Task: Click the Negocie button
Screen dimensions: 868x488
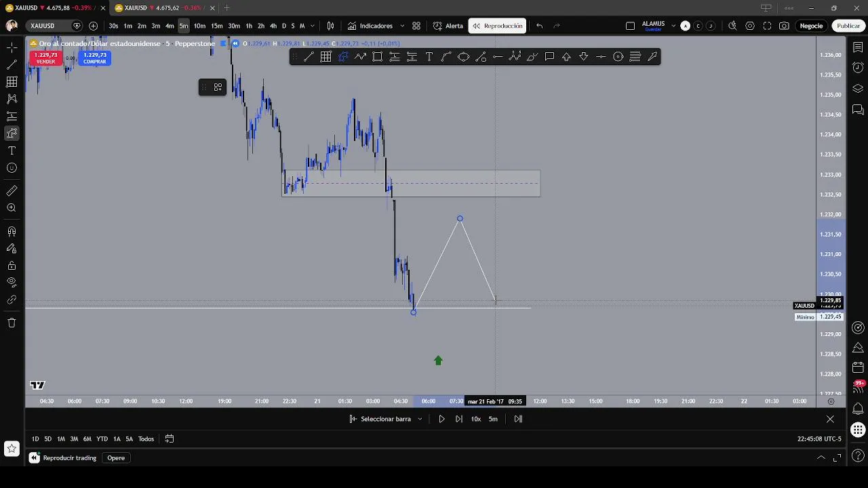Action: click(x=811, y=26)
